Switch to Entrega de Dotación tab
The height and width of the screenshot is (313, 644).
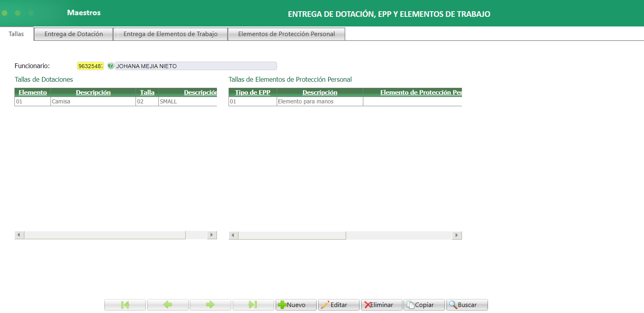74,34
